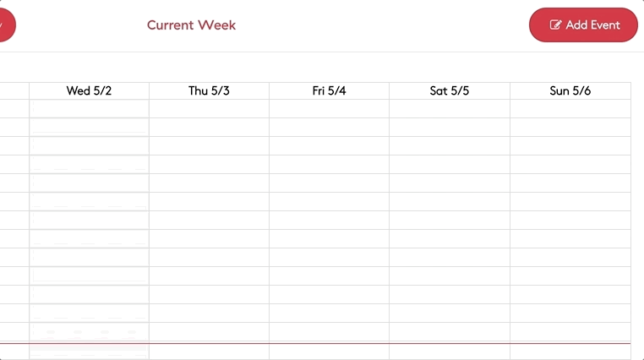Viewport: 644px width, 360px height.
Task: Select the Thu 5/3 column header
Action: (x=209, y=90)
